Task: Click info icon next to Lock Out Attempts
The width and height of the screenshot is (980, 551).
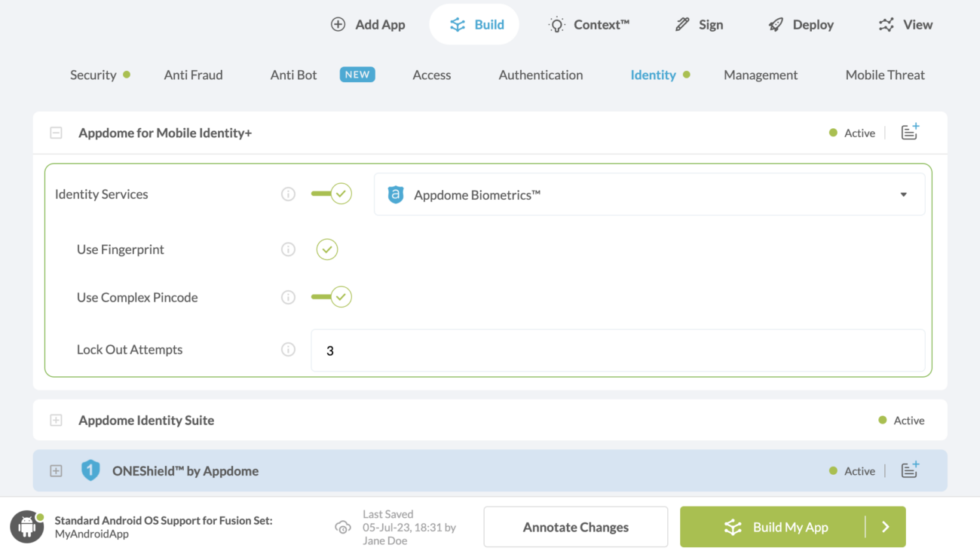Action: [288, 350]
